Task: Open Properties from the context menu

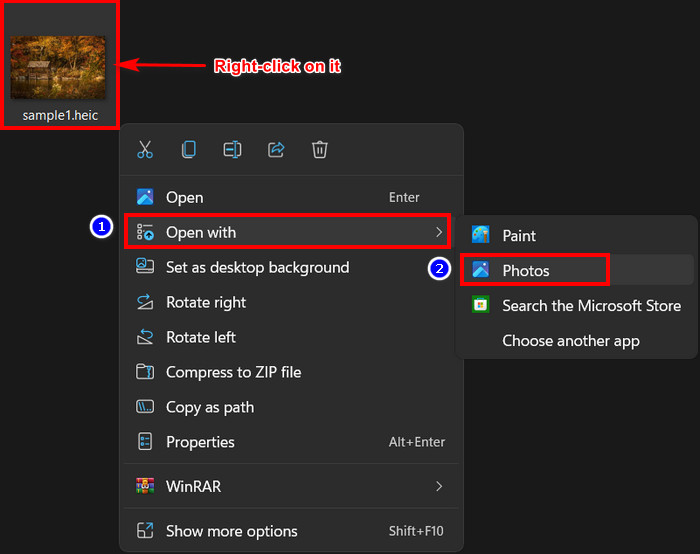Action: pos(292,442)
